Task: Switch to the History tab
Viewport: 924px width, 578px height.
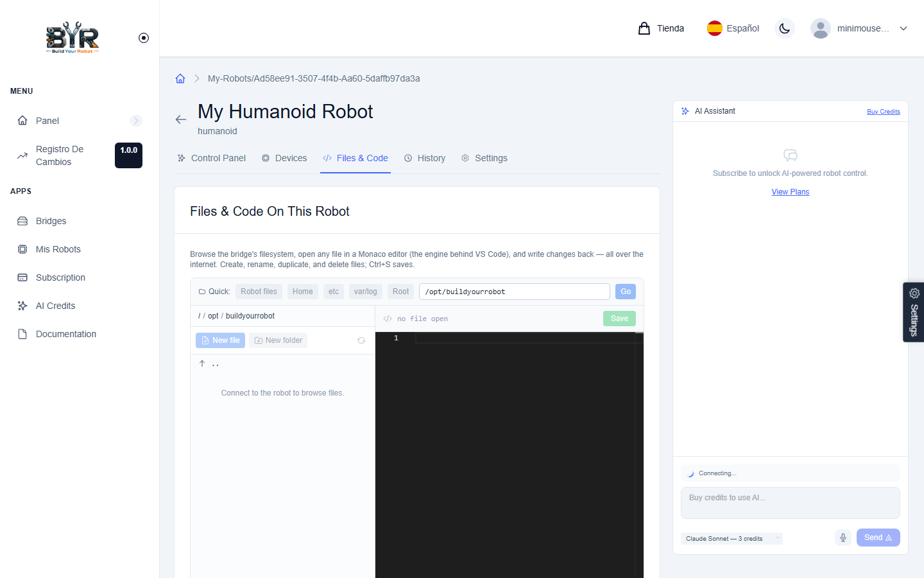Action: 425,158
